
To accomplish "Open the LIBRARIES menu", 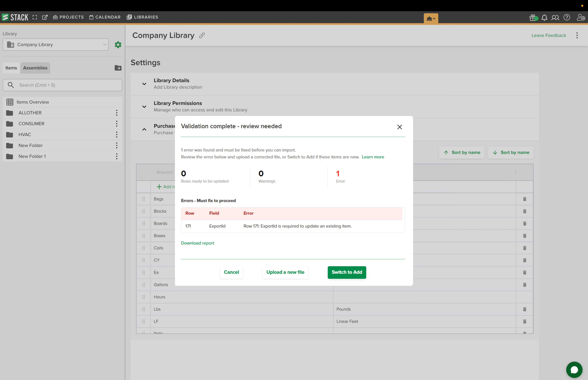I will 142,17.
